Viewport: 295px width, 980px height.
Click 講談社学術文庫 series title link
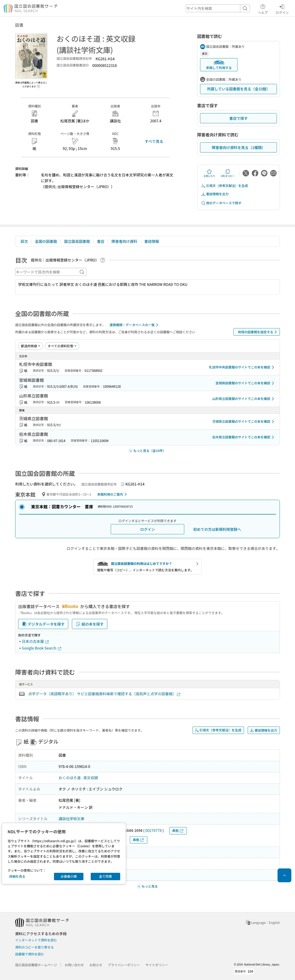click(71, 819)
